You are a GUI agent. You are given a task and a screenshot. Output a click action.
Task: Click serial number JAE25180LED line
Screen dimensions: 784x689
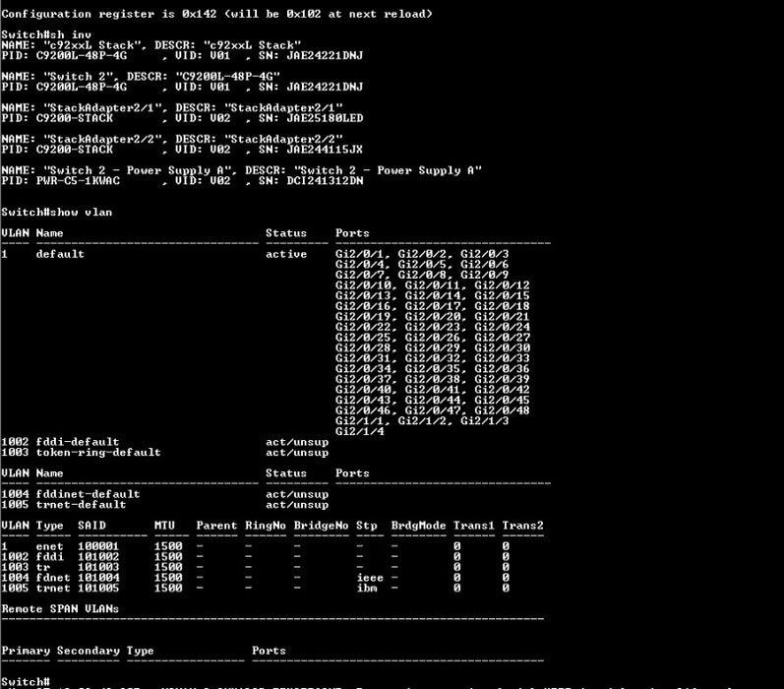[182, 118]
